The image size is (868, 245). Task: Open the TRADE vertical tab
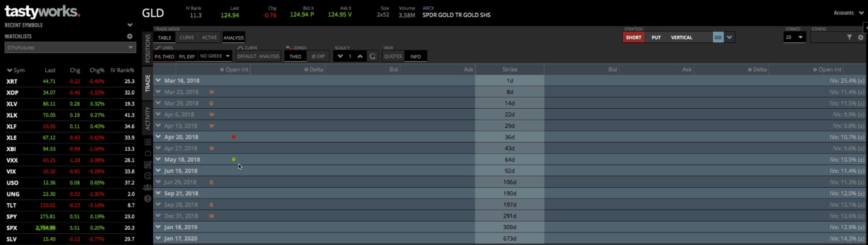tap(147, 83)
